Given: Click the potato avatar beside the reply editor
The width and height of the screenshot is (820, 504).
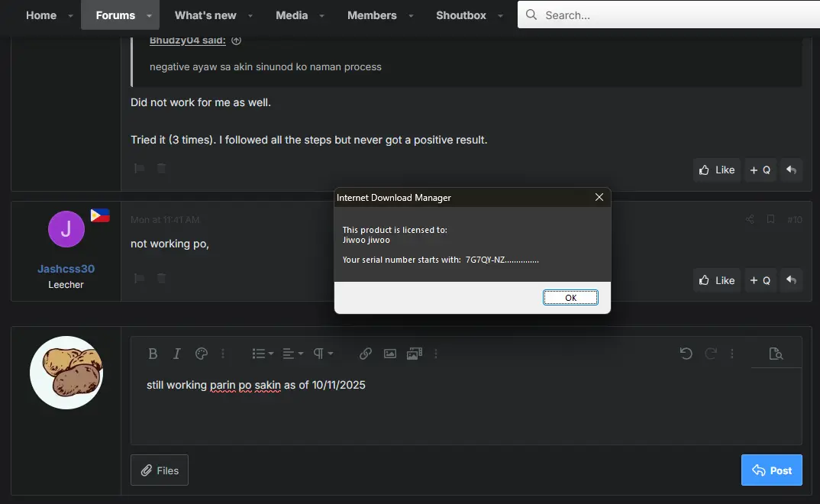Looking at the screenshot, I should [66, 372].
